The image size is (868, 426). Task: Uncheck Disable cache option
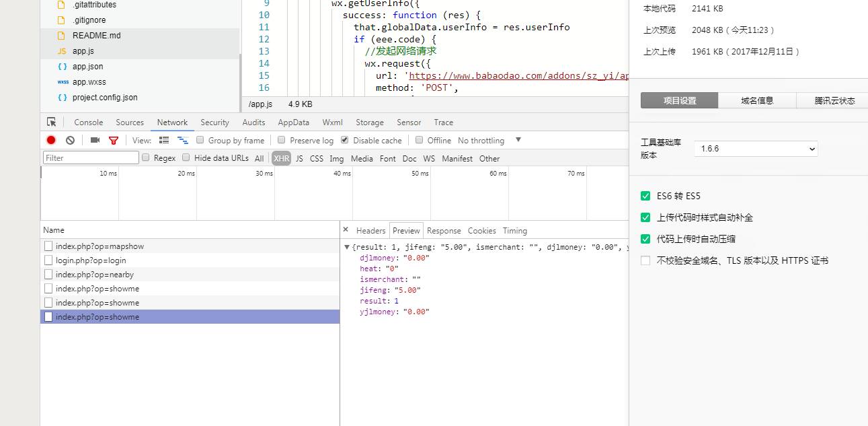[x=345, y=141]
